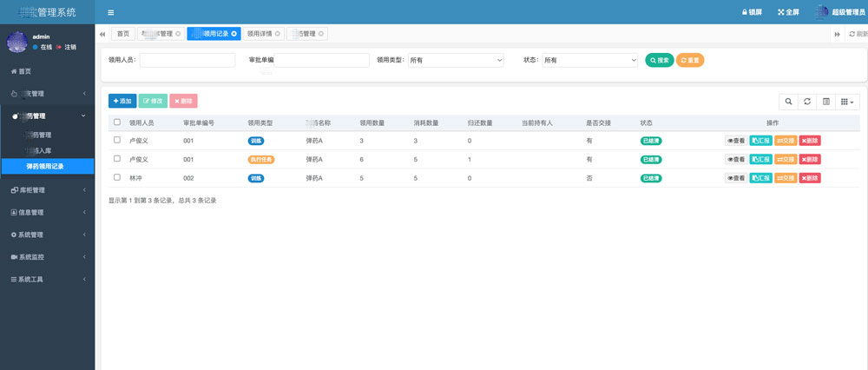Click the admin profile avatar in sidebar

tap(17, 42)
